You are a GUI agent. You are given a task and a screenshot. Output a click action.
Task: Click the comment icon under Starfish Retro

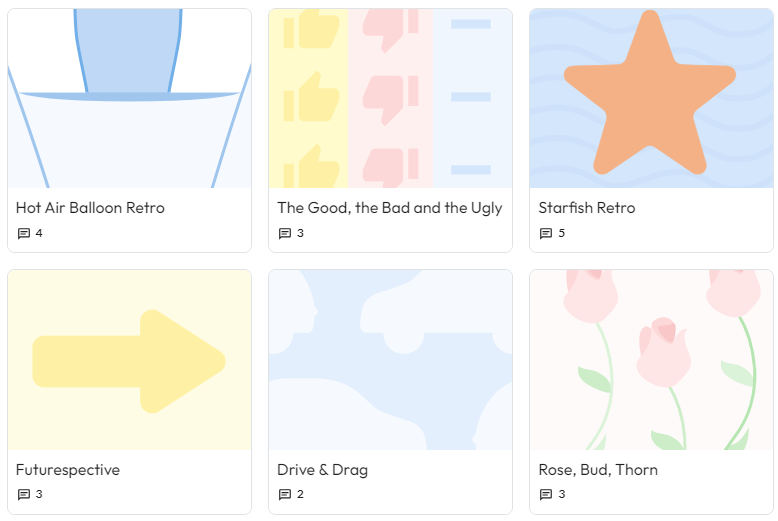pos(546,234)
